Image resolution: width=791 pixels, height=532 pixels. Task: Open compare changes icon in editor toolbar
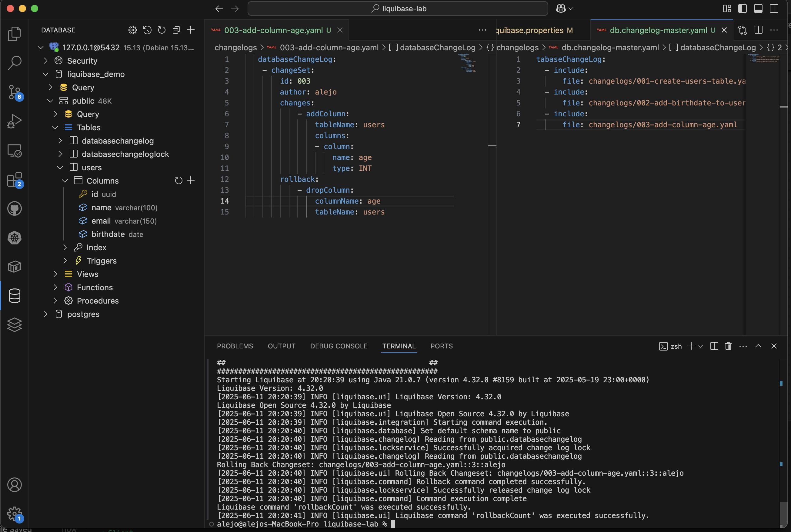pyautogui.click(x=743, y=30)
